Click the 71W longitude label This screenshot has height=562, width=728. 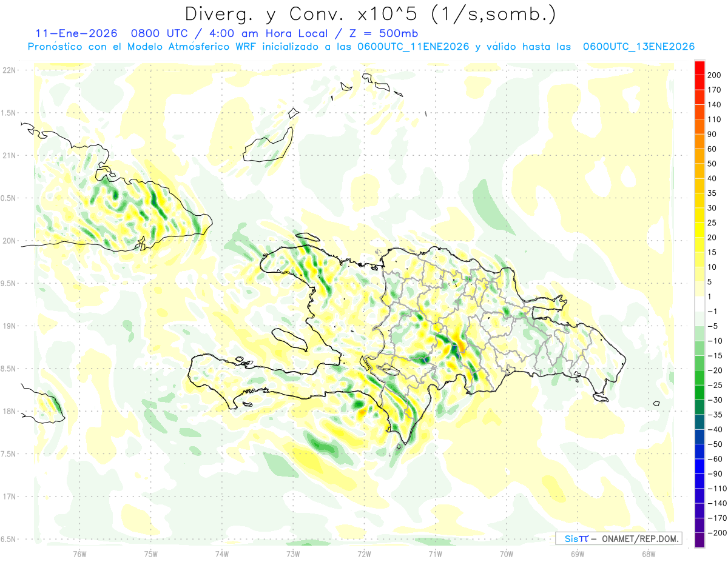[x=435, y=554]
